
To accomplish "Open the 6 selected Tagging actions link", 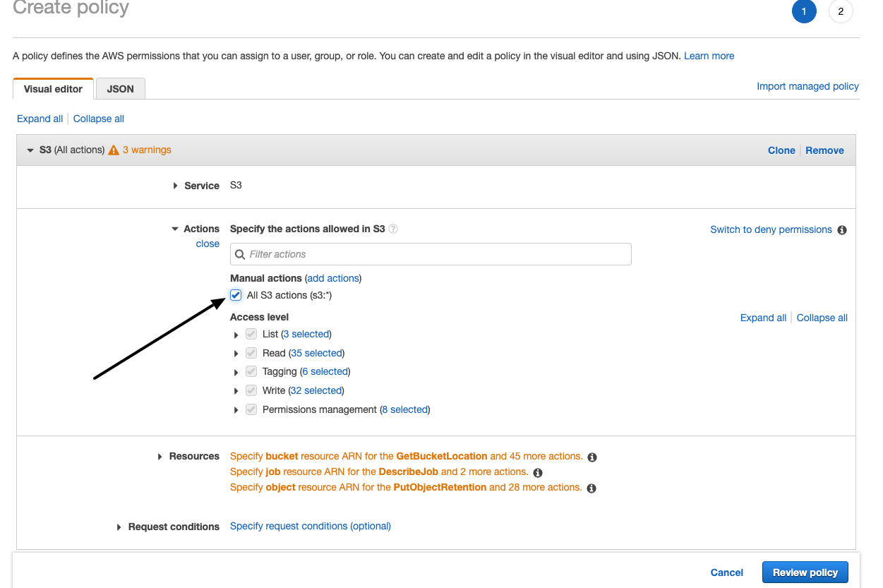I will coord(325,371).
